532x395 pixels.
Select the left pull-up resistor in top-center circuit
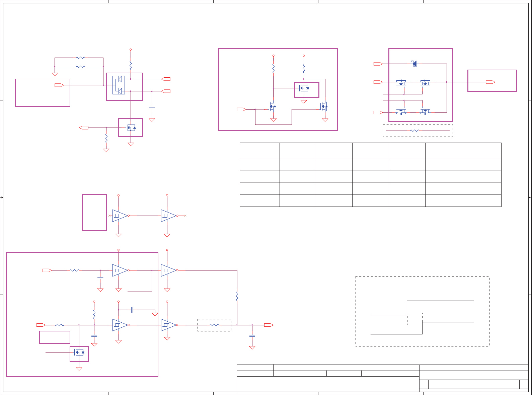tap(273, 69)
